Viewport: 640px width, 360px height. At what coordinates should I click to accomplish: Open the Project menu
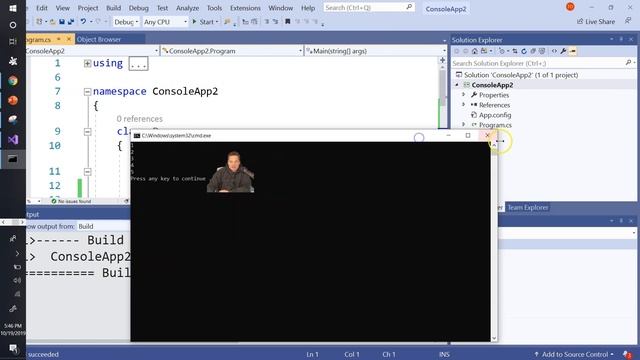pos(88,8)
